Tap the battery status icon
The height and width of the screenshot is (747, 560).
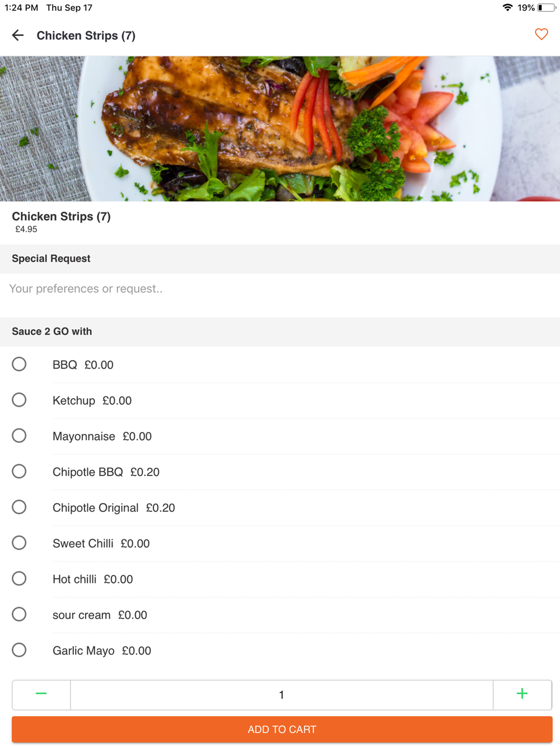[547, 8]
